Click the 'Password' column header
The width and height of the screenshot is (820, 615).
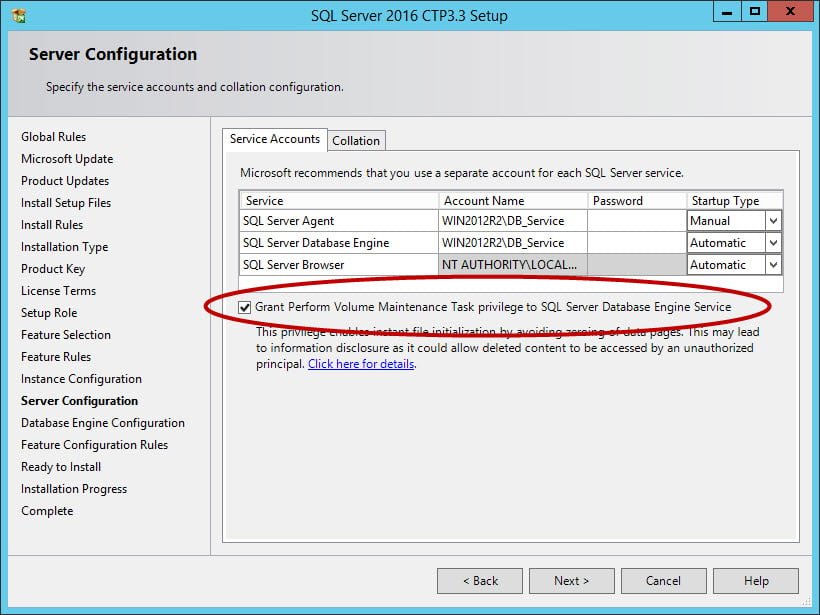[637, 201]
